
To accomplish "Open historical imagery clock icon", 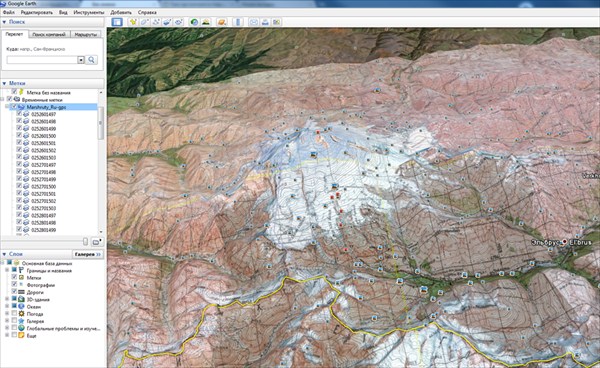I will pyautogui.click(x=194, y=22).
